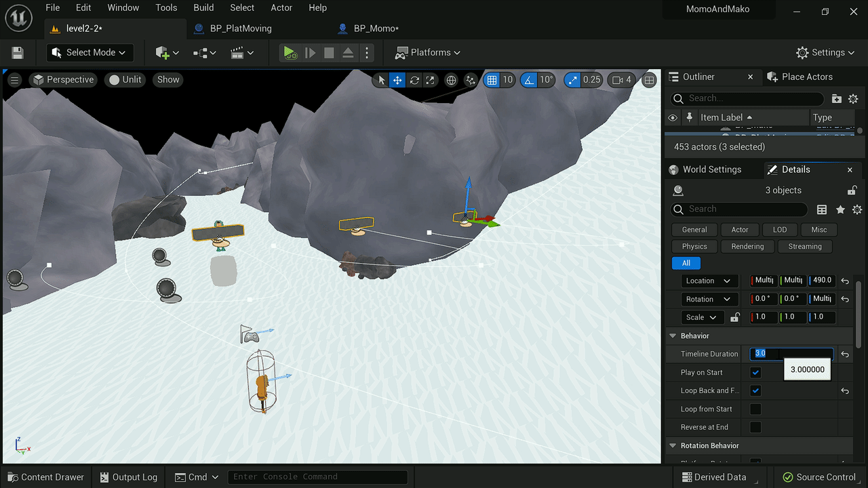Toggle world/local coordinate system globe
The image size is (868, 488).
coord(451,80)
